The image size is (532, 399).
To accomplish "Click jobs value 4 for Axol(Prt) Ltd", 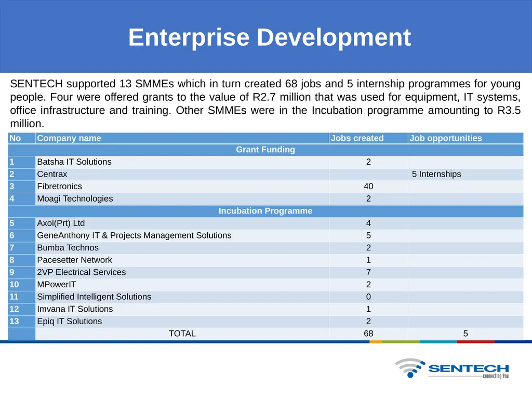I will 368,223.
